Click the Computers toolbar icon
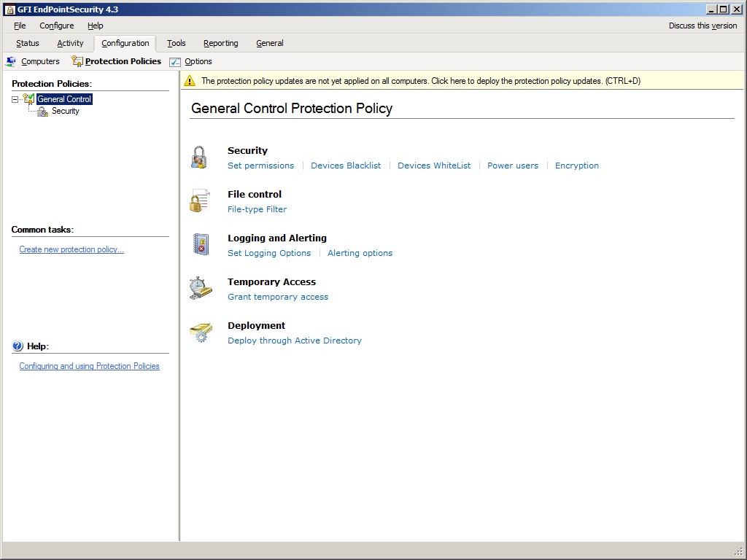The height and width of the screenshot is (560, 747). pyautogui.click(x=10, y=61)
